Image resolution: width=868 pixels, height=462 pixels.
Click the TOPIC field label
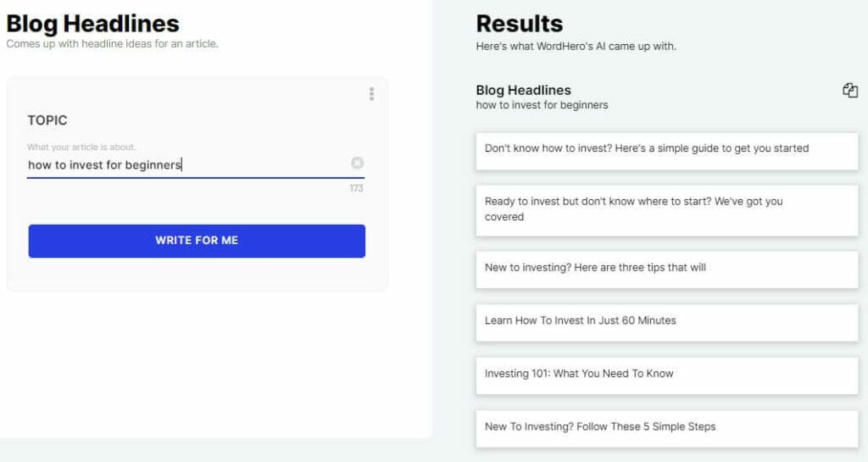coord(47,120)
